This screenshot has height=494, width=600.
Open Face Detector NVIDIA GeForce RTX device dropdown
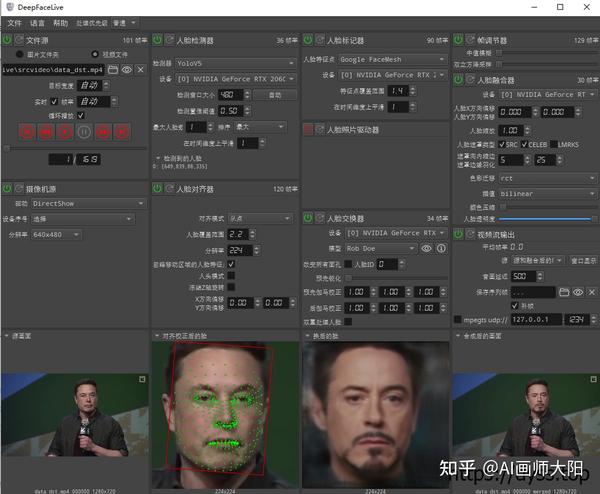click(x=236, y=79)
